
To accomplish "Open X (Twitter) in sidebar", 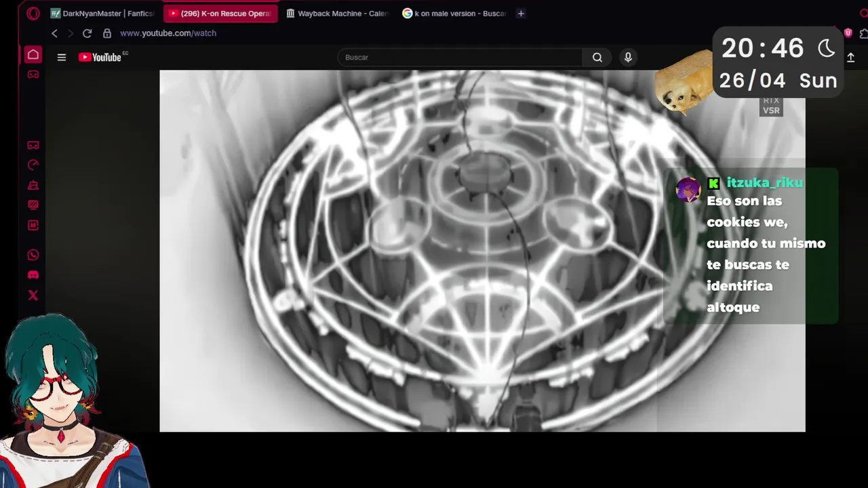I will pyautogui.click(x=33, y=295).
